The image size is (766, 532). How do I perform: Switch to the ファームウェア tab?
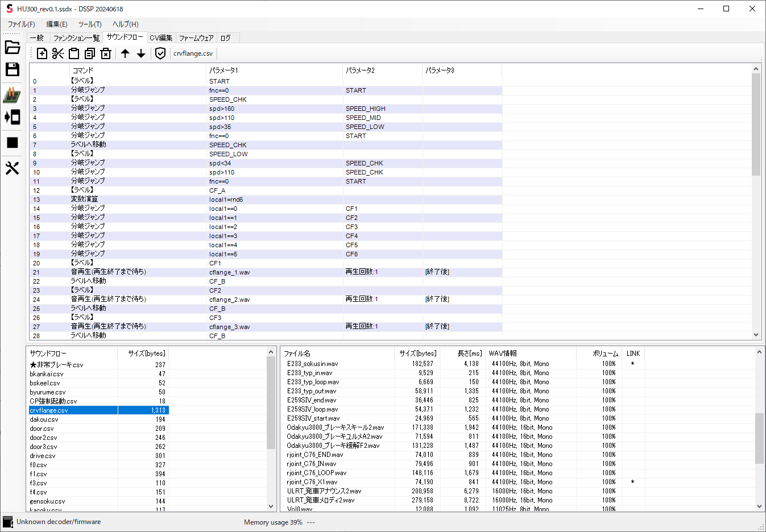click(196, 38)
